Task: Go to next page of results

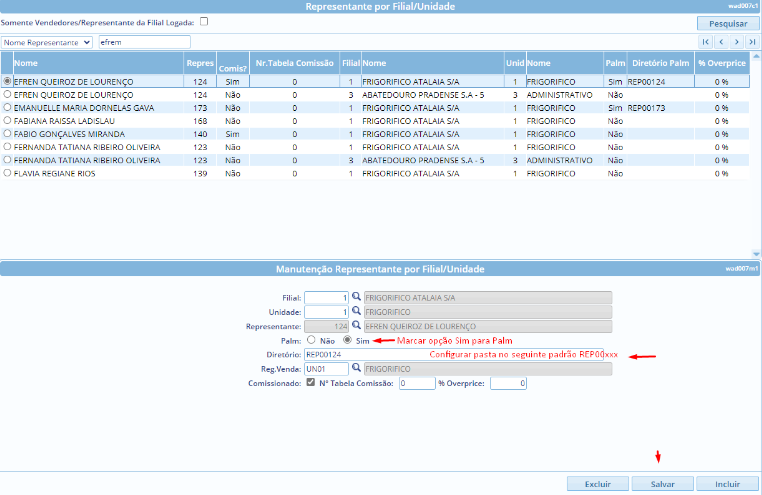Action: pyautogui.click(x=737, y=42)
